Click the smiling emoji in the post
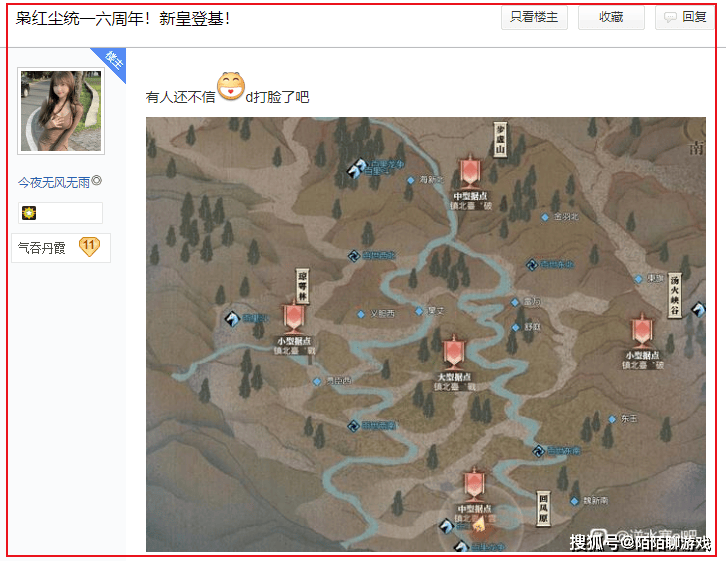726x561 pixels. 231,86
